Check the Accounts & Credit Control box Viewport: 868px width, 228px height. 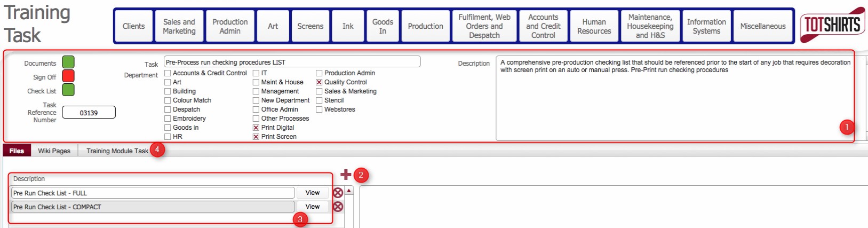pos(168,73)
